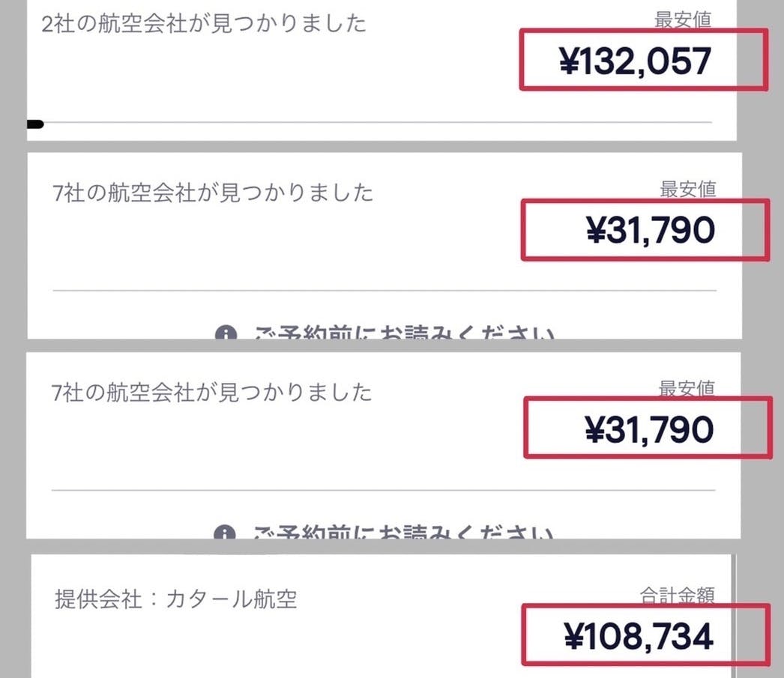
Task: Click the 最安値 label above the first ¥31,790
Action: coord(688,189)
